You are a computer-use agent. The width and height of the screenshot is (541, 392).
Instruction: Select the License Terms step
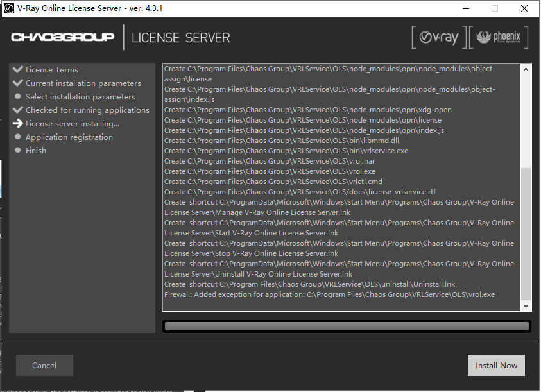click(52, 70)
